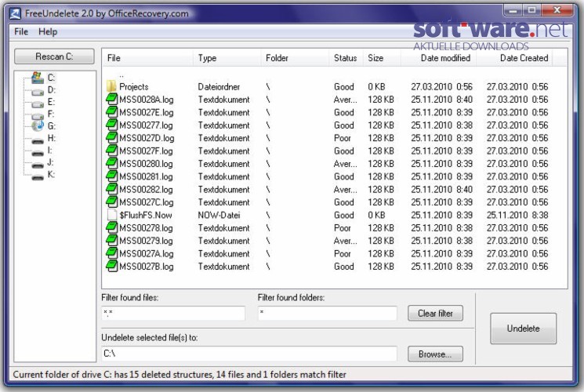Select file name $FlushFS.Now

[146, 215]
